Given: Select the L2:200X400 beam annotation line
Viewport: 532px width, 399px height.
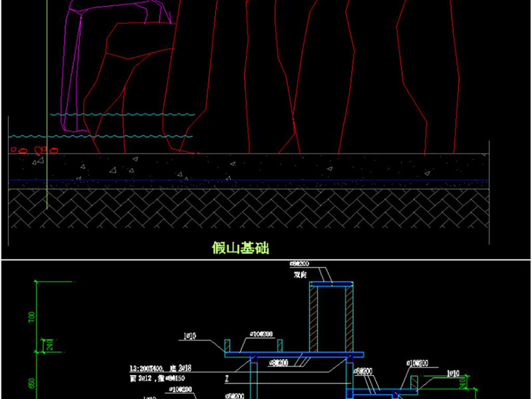Looking at the screenshot, I should (x=160, y=368).
